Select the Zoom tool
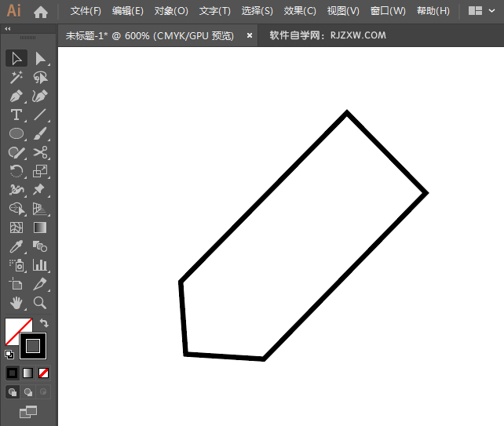The image size is (504, 426). coord(40,303)
